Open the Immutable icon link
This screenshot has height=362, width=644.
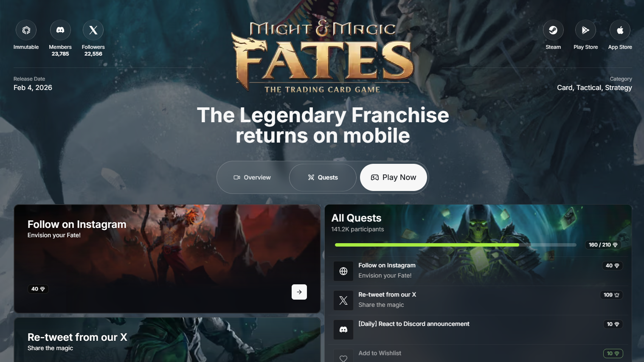[26, 30]
